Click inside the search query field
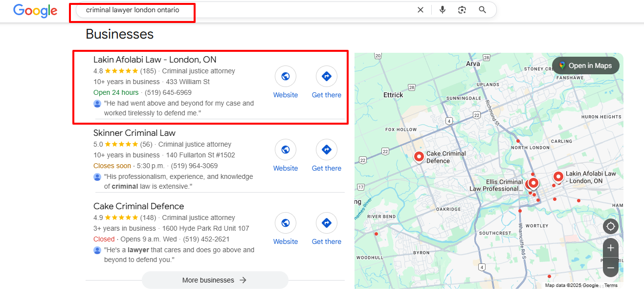644x305 pixels. 244,10
